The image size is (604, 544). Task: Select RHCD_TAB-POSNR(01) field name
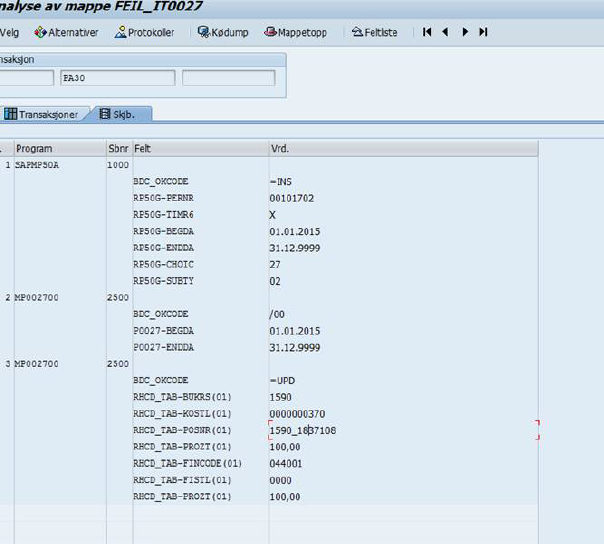pos(182,430)
